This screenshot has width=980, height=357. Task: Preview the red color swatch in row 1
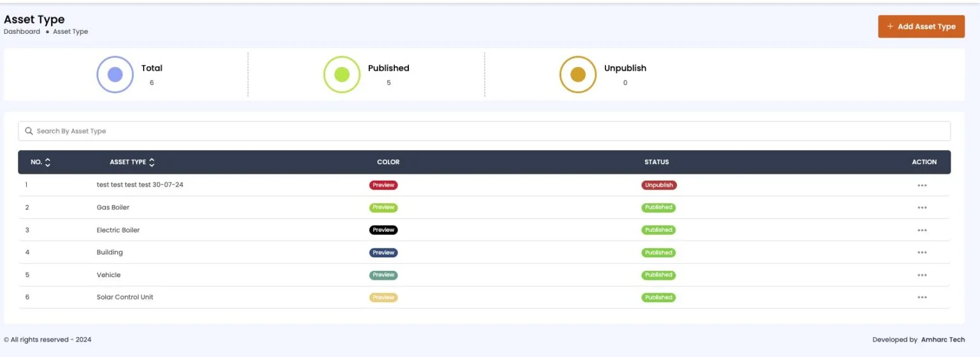coord(383,185)
